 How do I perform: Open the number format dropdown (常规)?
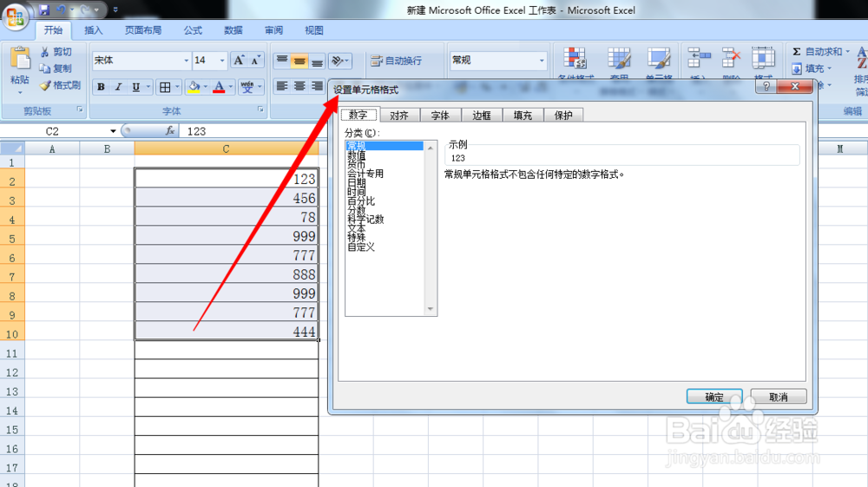coord(542,60)
